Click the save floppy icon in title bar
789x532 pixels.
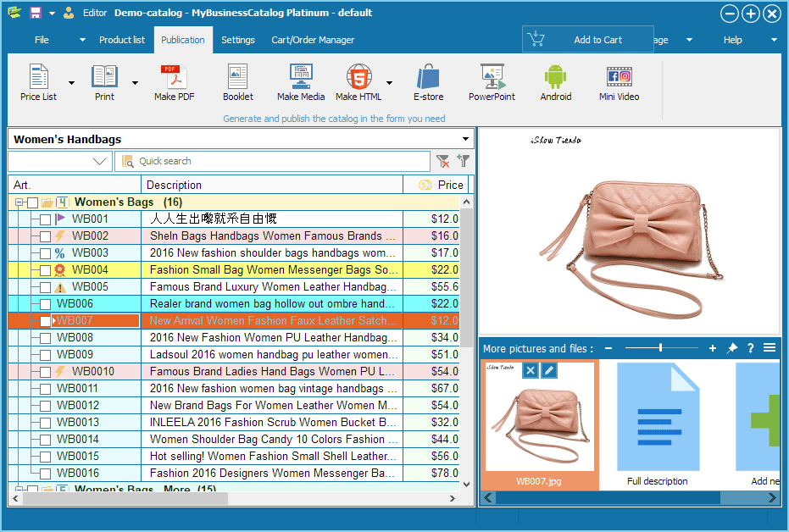pyautogui.click(x=36, y=13)
